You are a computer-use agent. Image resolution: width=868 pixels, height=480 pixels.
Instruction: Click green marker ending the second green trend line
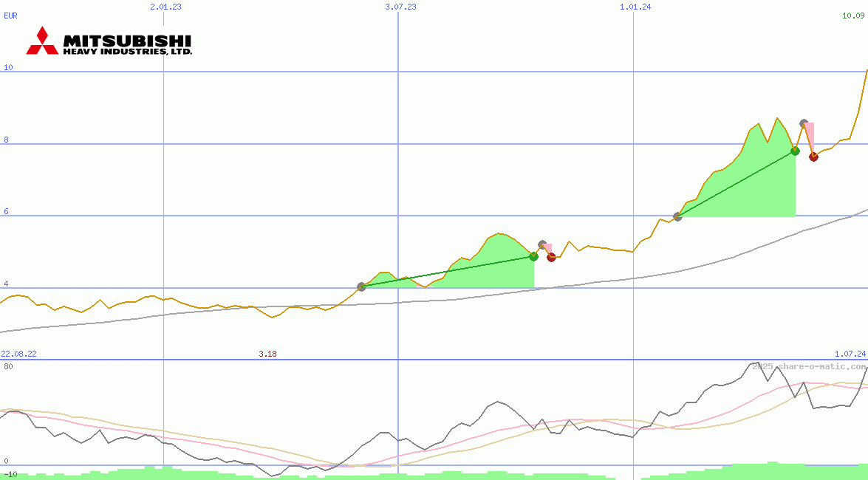795,151
